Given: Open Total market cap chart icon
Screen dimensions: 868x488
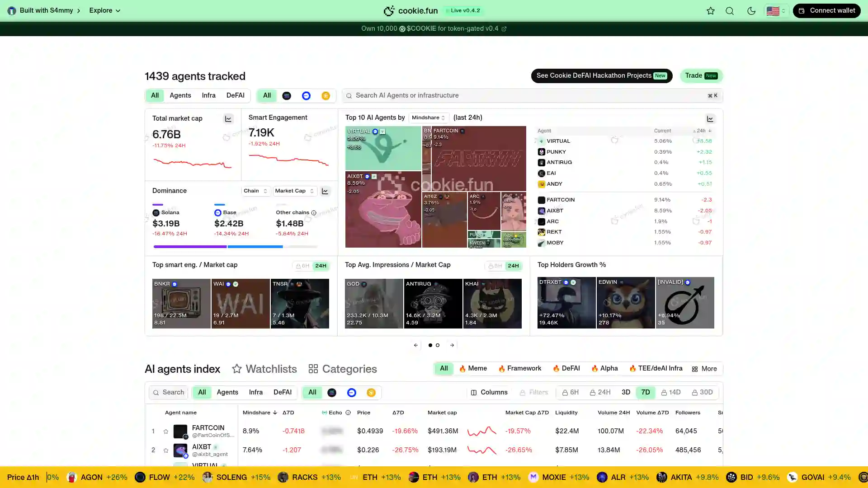Looking at the screenshot, I should pos(228,119).
